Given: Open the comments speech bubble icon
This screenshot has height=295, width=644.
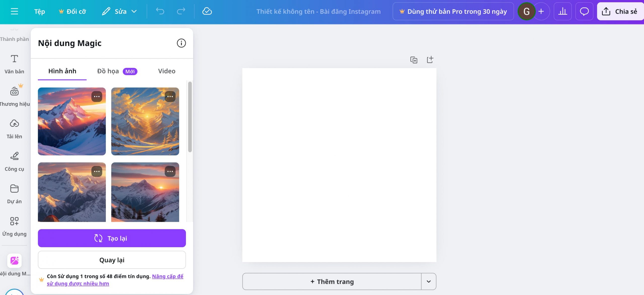Looking at the screenshot, I should pyautogui.click(x=584, y=11).
